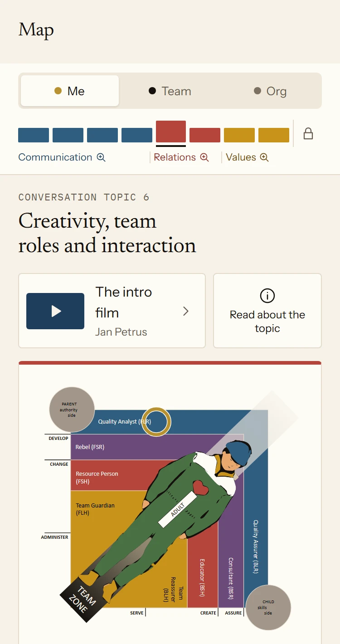Viewport: 340px width, 644px height.
Task: Click the Team Reassurer (BLH) label
Action: tap(173, 589)
